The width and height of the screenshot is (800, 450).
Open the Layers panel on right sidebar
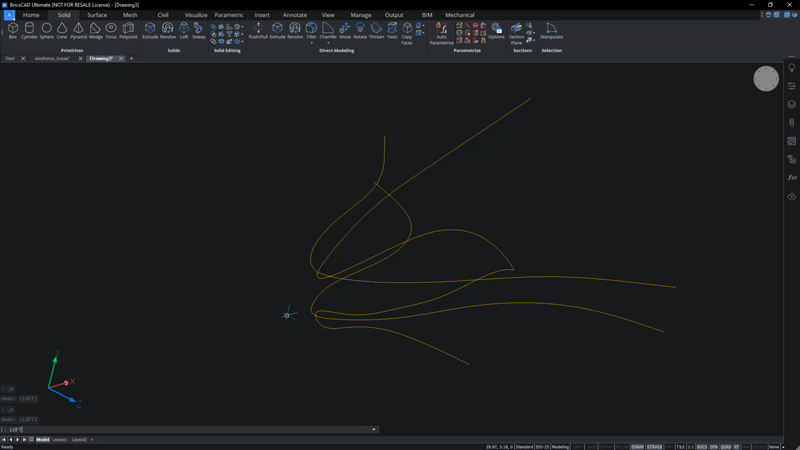tap(792, 105)
